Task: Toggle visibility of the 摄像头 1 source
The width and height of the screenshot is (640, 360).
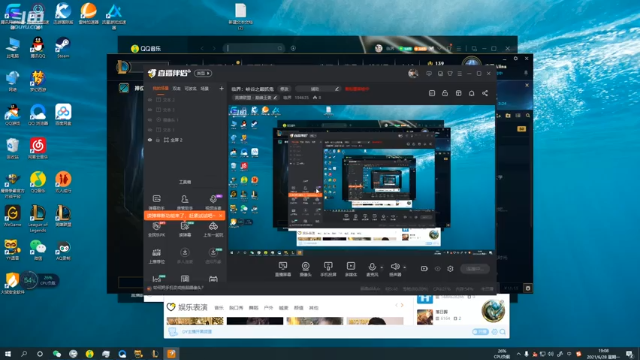Action: click(x=150, y=120)
